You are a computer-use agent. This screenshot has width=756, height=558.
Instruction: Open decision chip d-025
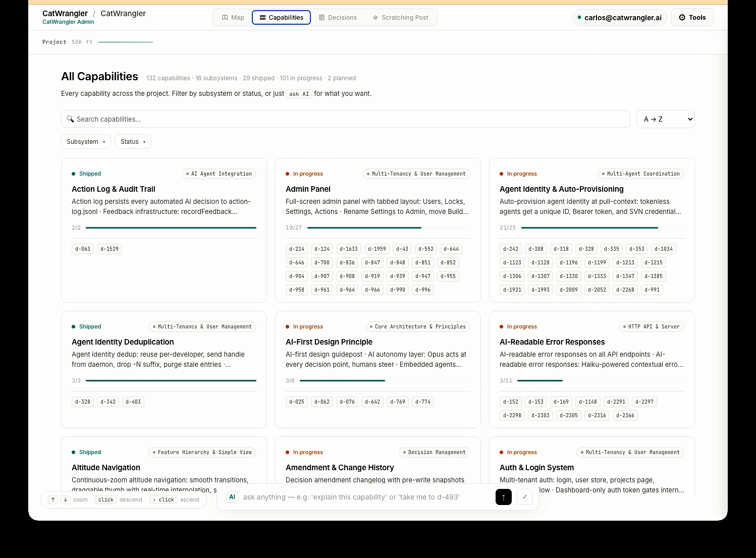pyautogui.click(x=297, y=402)
